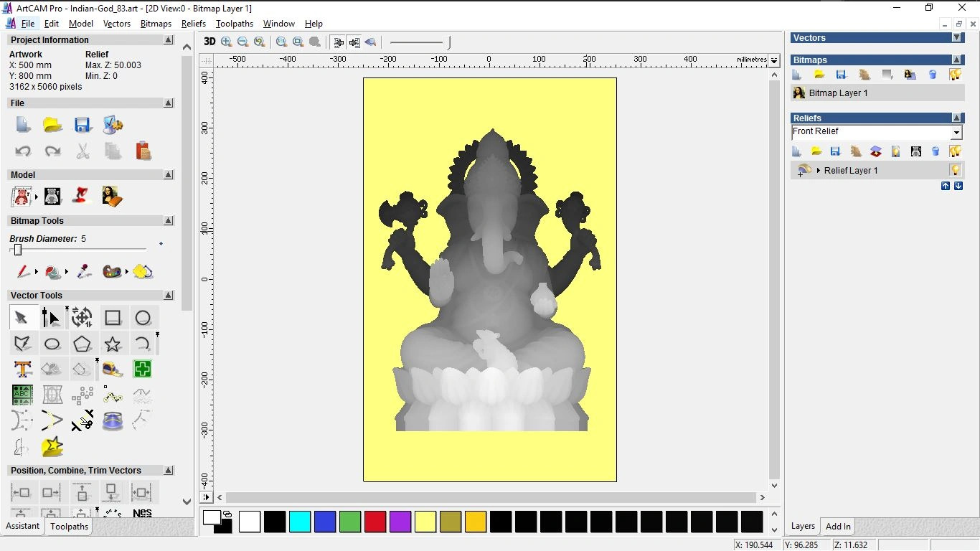The width and height of the screenshot is (980, 551).
Task: Switch to the 3D view
Action: [x=209, y=42]
